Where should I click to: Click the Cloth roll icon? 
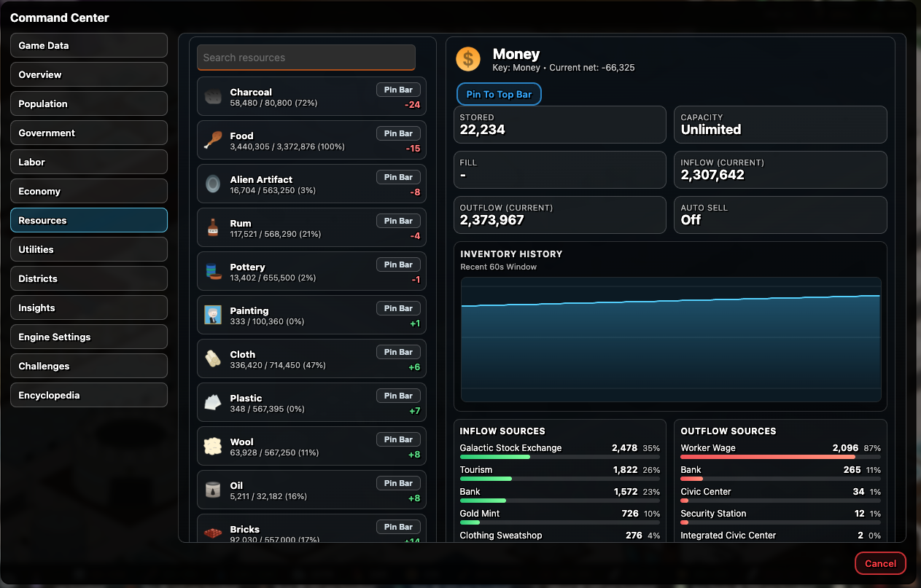[213, 359]
